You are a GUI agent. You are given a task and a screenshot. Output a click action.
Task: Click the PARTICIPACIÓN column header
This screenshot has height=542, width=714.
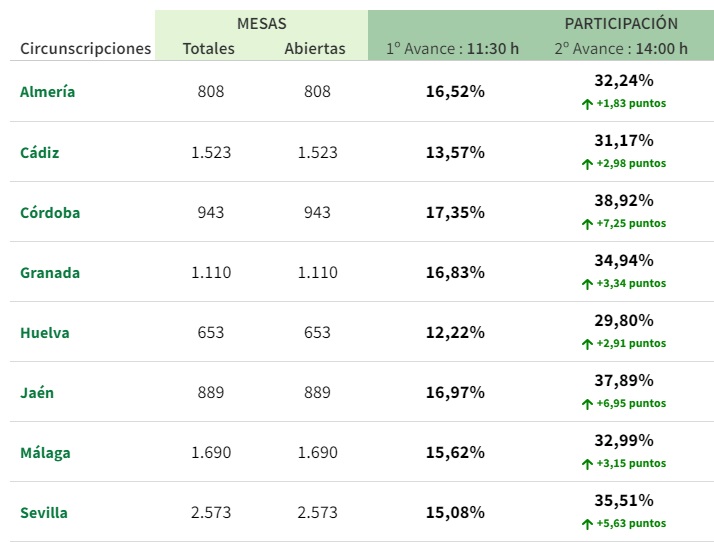pos(621,23)
